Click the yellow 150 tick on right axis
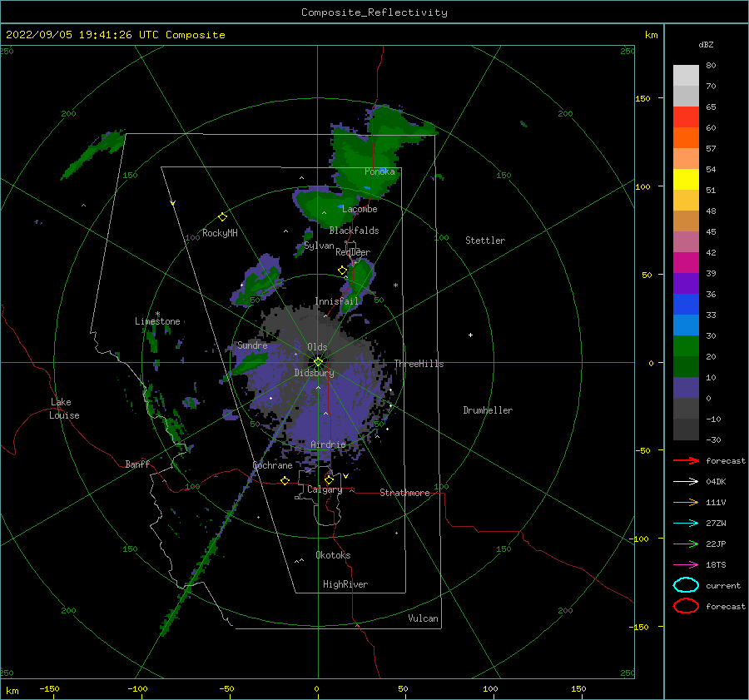 pos(642,98)
